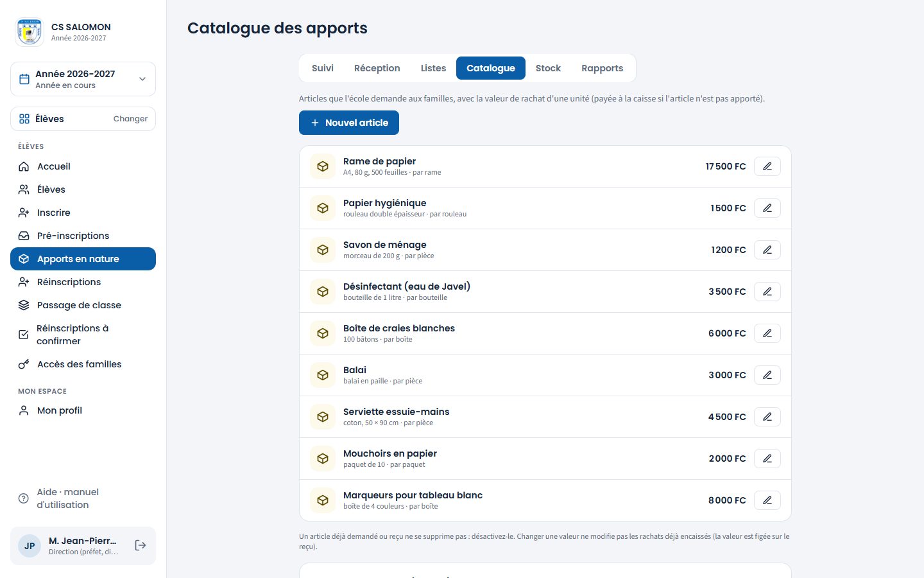Viewport: 924px width, 578px height.
Task: Select the Catalogue tab
Action: coord(491,68)
